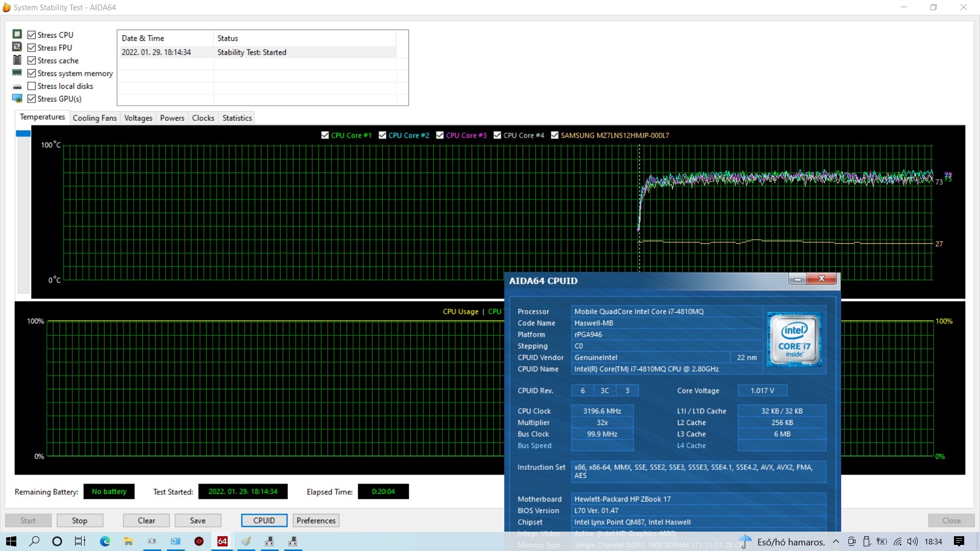Click the Windows Start button

(11, 541)
